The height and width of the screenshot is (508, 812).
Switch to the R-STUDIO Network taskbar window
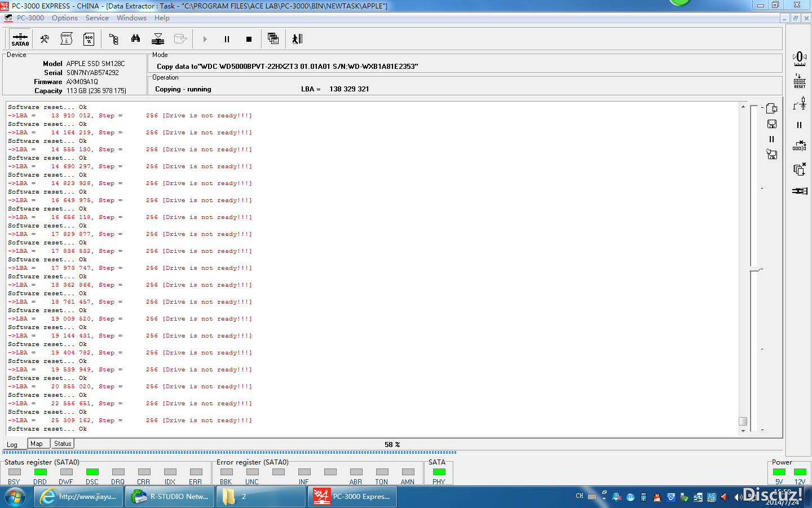[170, 497]
